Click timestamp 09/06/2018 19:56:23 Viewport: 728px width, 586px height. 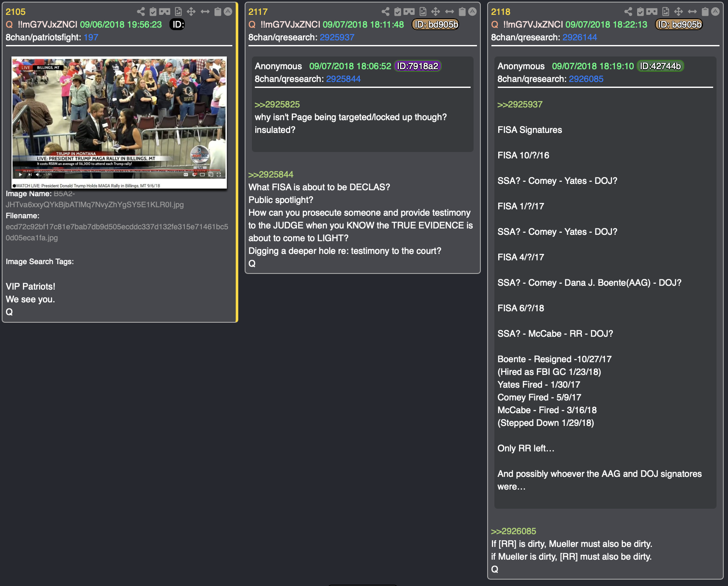tap(121, 25)
